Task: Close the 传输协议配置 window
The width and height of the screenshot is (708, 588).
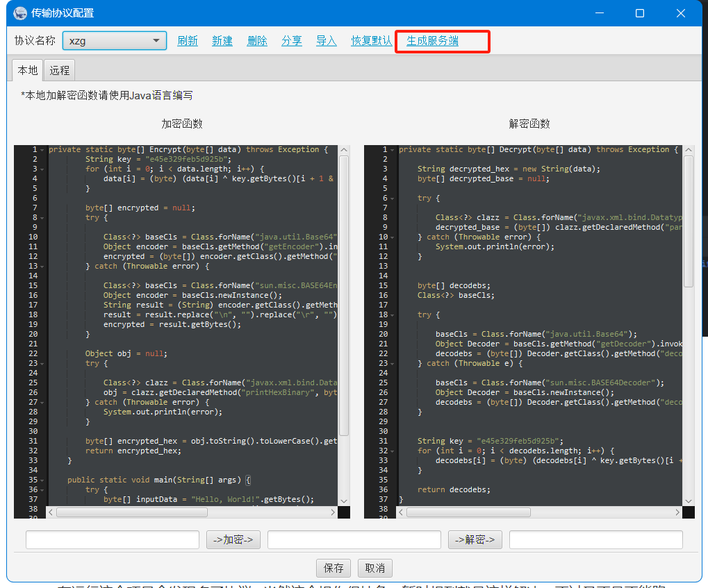Action: pyautogui.click(x=681, y=13)
